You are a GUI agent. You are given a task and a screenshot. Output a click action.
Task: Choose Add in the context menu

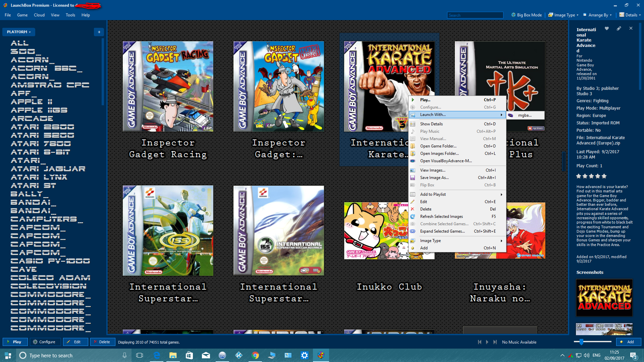click(458, 248)
